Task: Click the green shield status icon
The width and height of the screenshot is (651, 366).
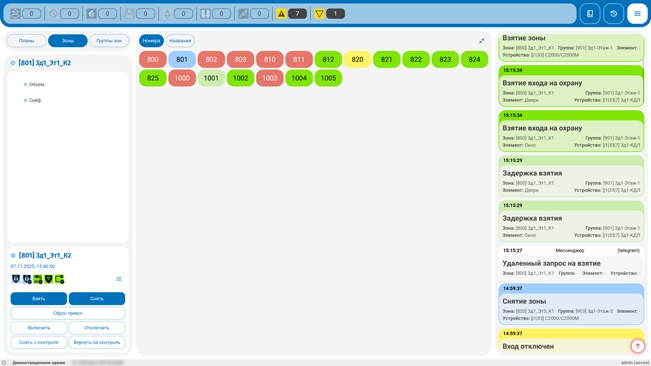Action: (49, 279)
